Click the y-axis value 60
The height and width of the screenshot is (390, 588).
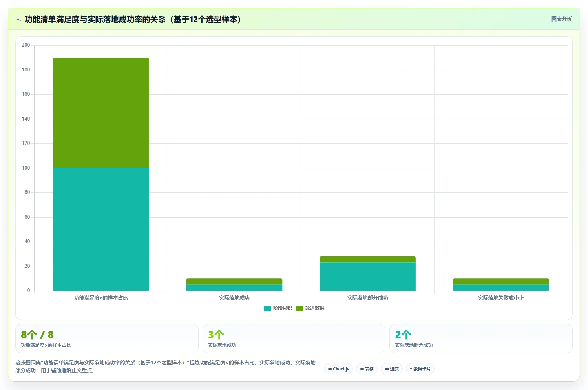pos(27,217)
